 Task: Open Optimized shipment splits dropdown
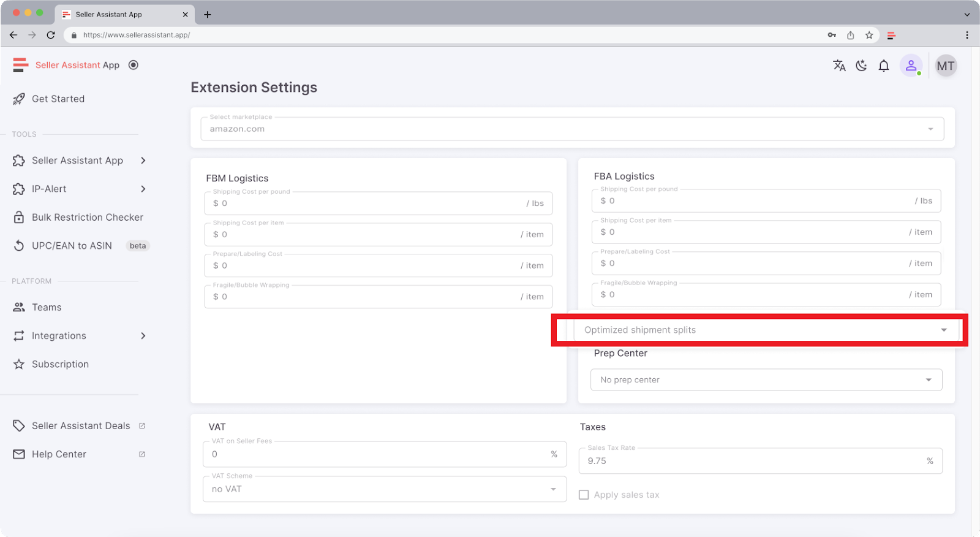coord(766,330)
